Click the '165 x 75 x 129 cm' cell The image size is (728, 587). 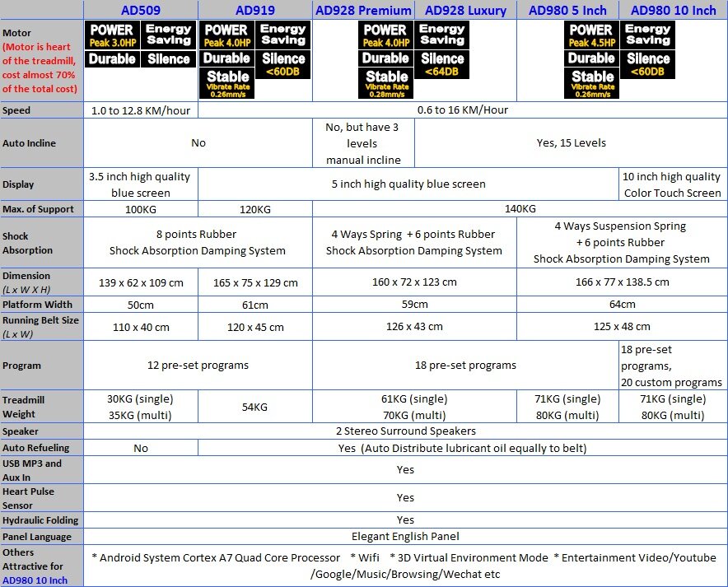(255, 282)
